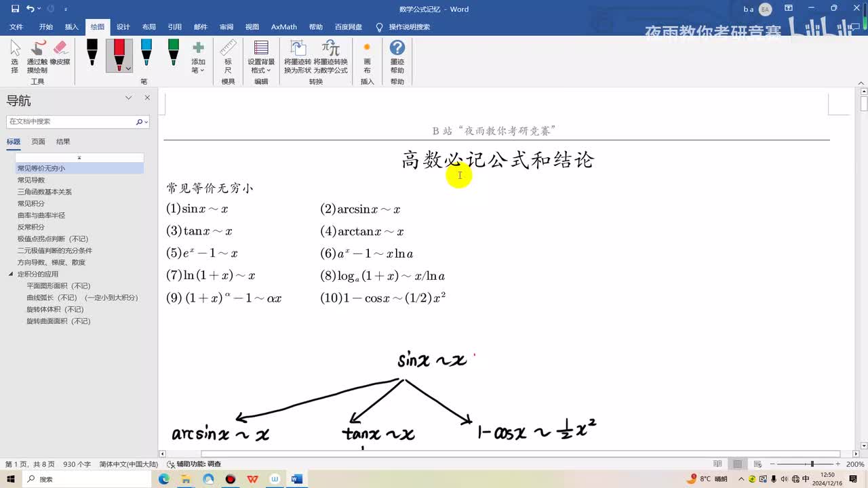Image resolution: width=868 pixels, height=488 pixels.
Task: Go to heading 方向导数、梯度、散度
Action: (x=52, y=262)
